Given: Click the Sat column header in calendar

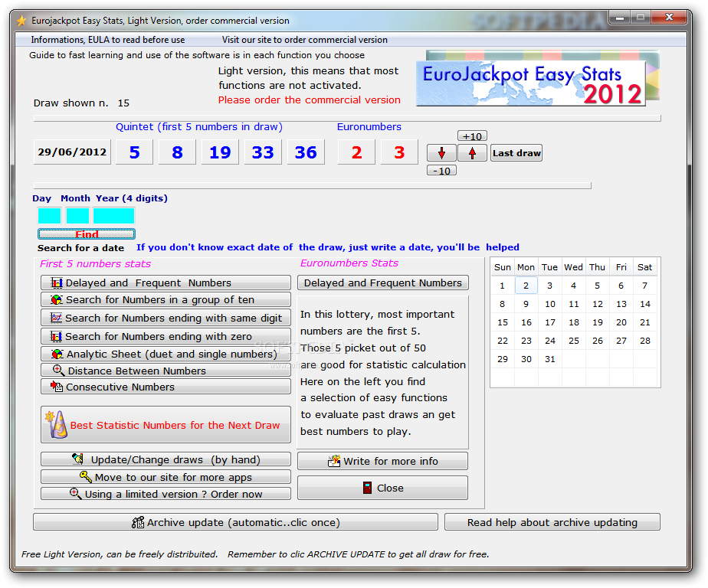Looking at the screenshot, I should [645, 267].
